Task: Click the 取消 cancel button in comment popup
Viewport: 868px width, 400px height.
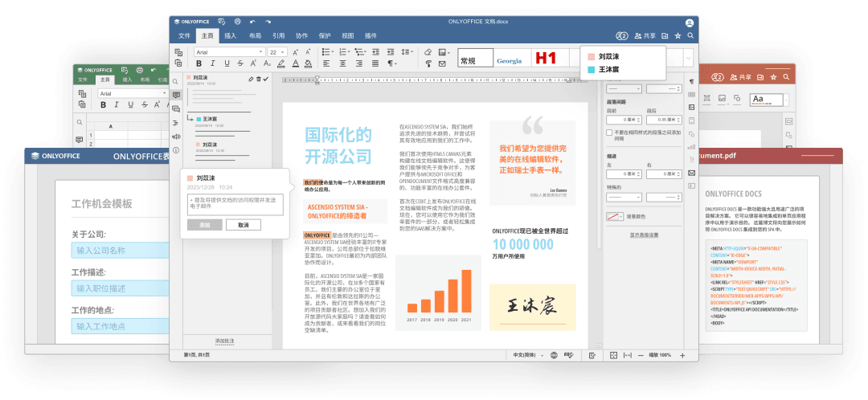Action: click(243, 225)
